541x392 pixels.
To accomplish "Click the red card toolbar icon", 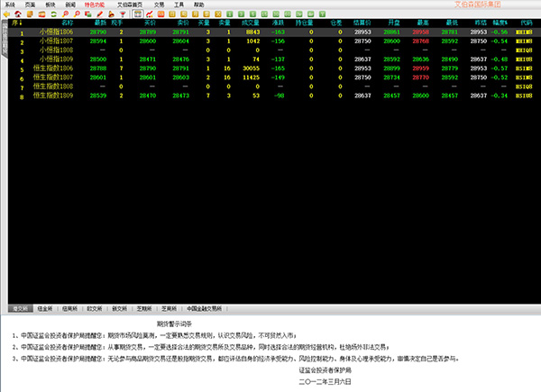I will click(41, 14).
